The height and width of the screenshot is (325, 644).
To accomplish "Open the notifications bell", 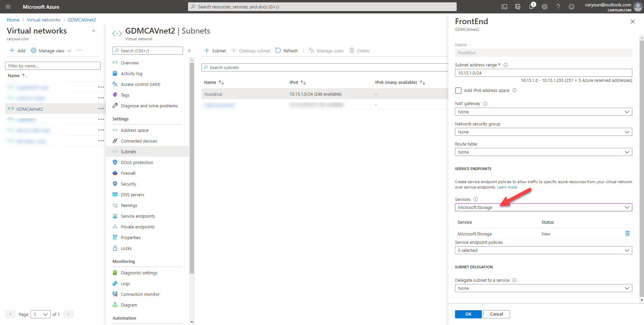I will [531, 7].
